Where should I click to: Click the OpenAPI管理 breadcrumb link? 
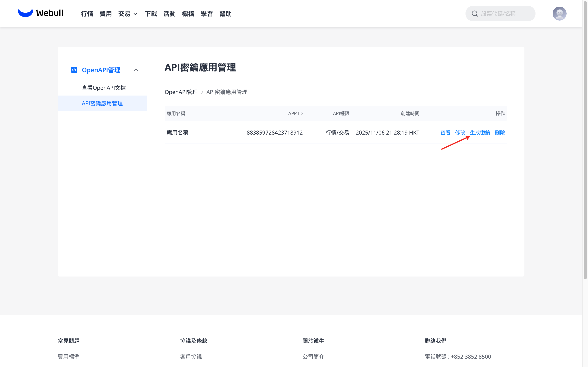(181, 92)
